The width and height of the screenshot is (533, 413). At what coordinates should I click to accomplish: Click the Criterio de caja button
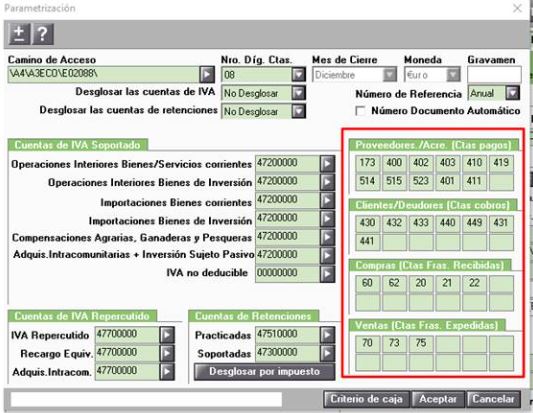point(366,399)
